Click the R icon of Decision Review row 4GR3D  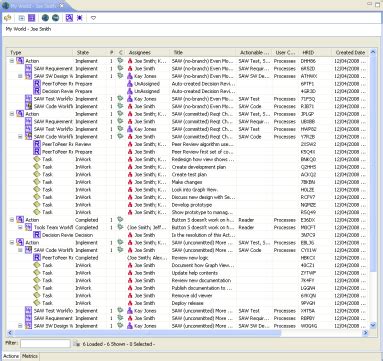37,91
